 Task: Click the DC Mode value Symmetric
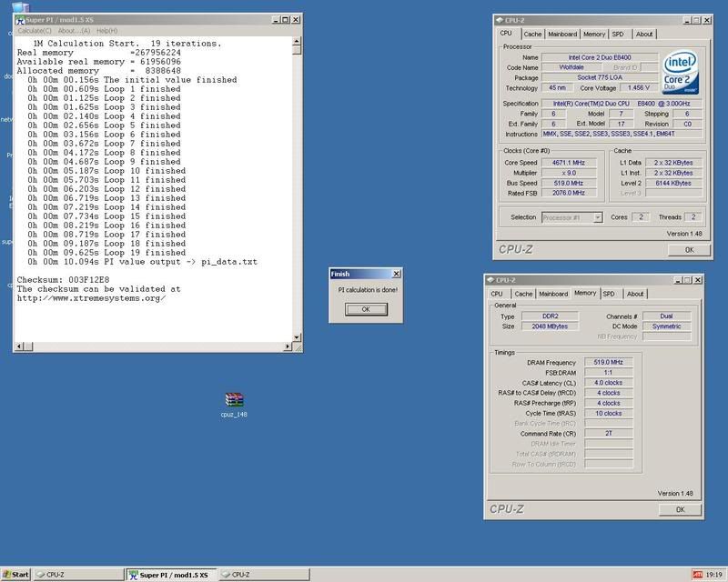(667, 326)
